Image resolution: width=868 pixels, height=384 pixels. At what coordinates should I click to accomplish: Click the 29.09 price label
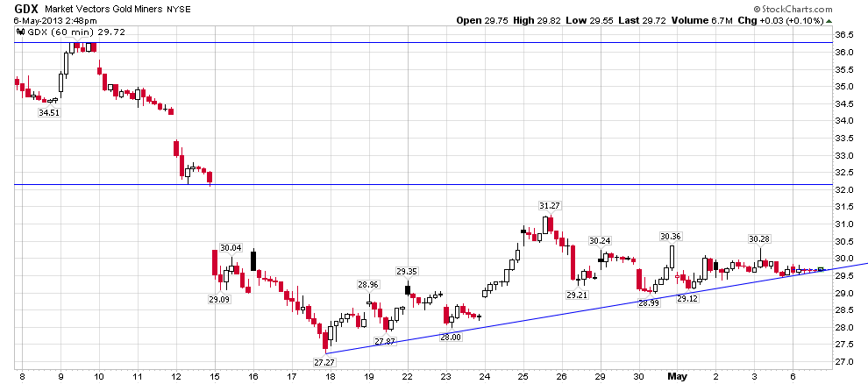tap(219, 299)
